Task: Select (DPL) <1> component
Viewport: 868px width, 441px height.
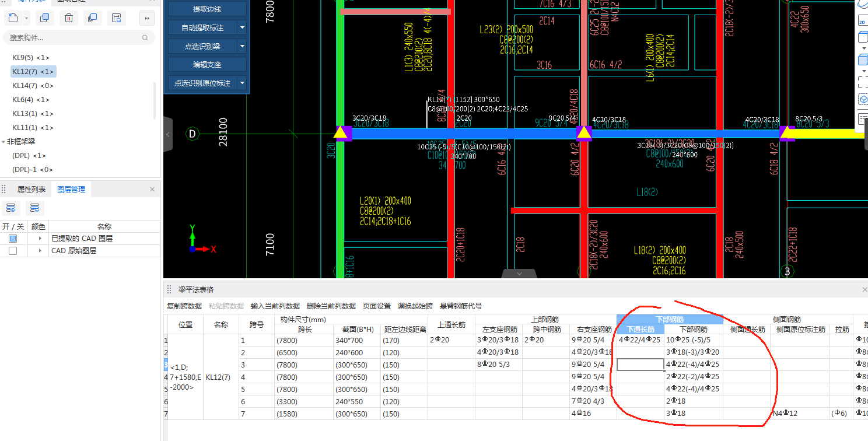Action: (x=29, y=156)
